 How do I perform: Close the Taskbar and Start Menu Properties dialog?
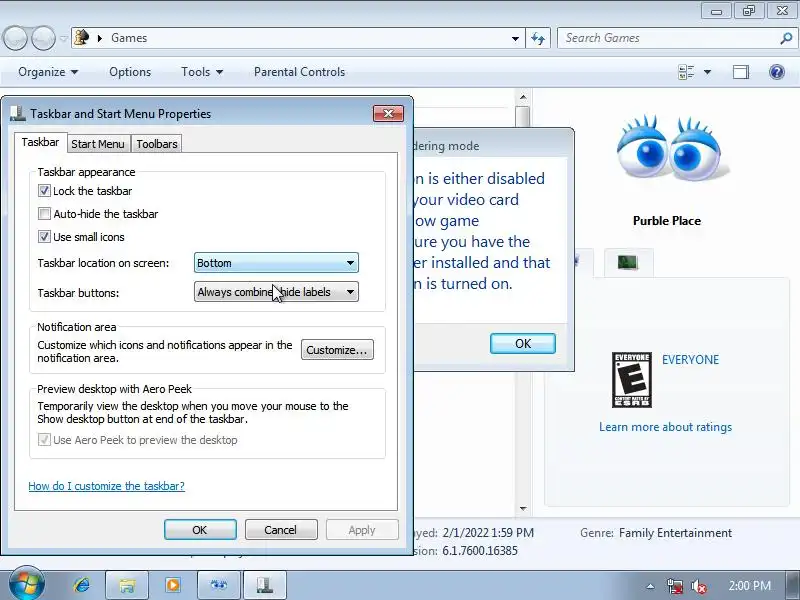(388, 113)
